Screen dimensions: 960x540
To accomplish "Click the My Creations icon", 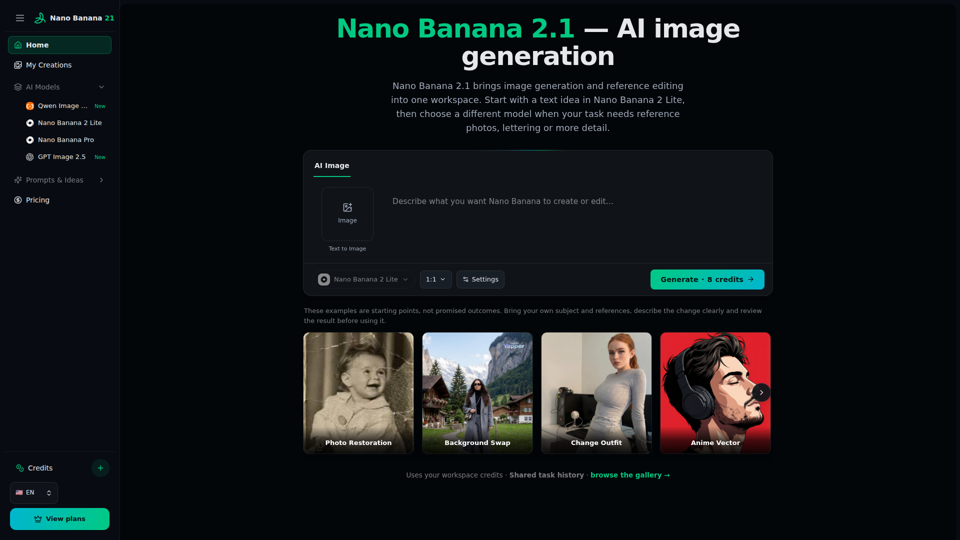I will pyautogui.click(x=18, y=65).
